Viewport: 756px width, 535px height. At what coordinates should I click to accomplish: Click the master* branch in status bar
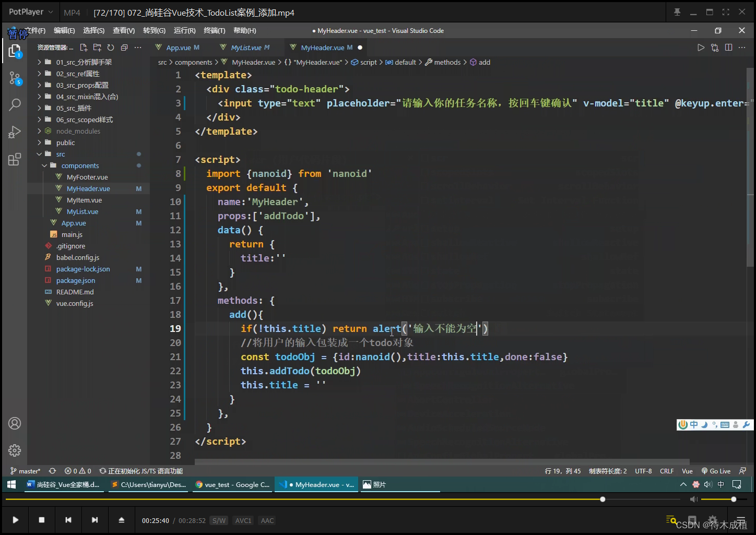point(25,471)
